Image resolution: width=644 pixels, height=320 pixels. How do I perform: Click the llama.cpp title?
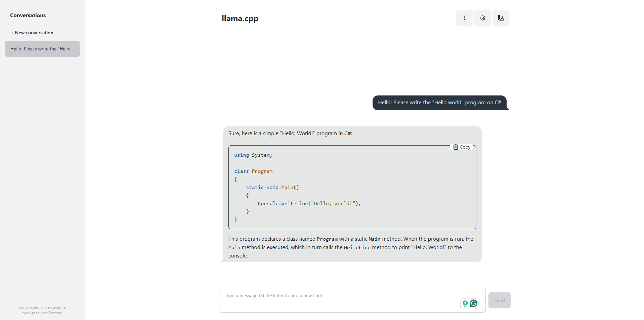click(240, 18)
